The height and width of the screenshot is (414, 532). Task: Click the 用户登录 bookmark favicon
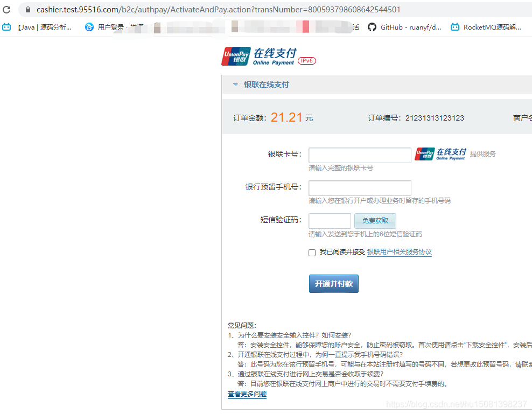tap(89, 27)
